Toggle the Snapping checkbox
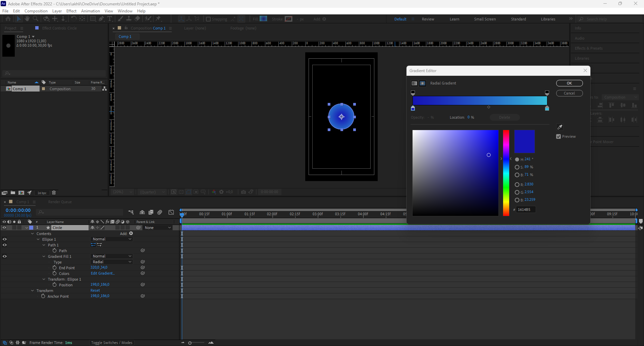 (208, 19)
